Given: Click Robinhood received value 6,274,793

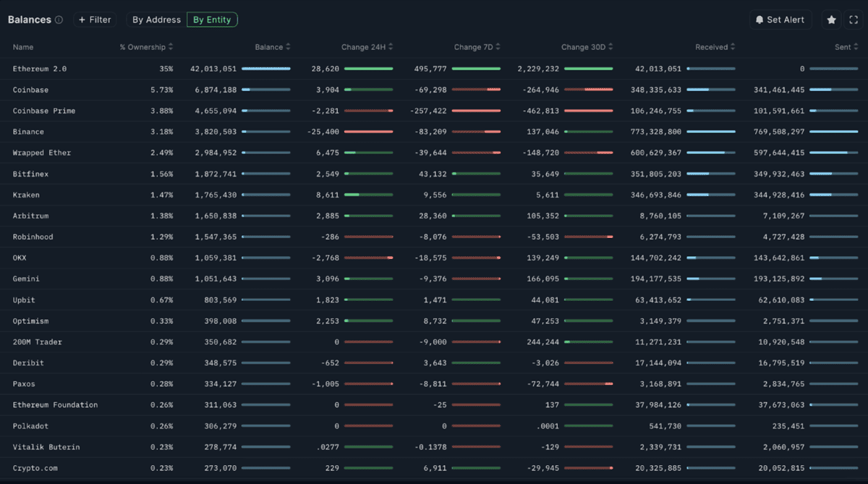Looking at the screenshot, I should tap(660, 237).
